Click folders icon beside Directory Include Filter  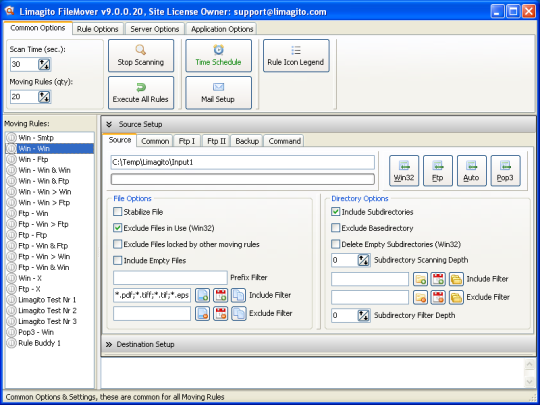pos(456,279)
